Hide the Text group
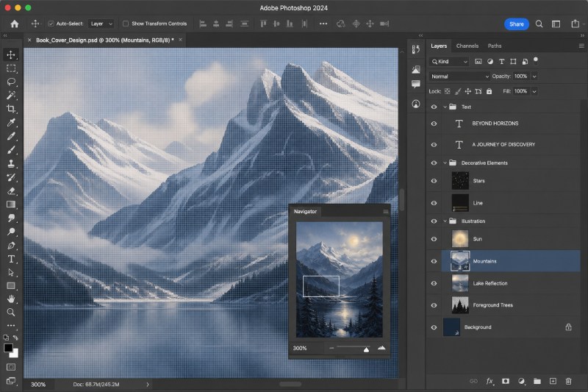Viewport: 588px width, 392px height. pyautogui.click(x=434, y=107)
